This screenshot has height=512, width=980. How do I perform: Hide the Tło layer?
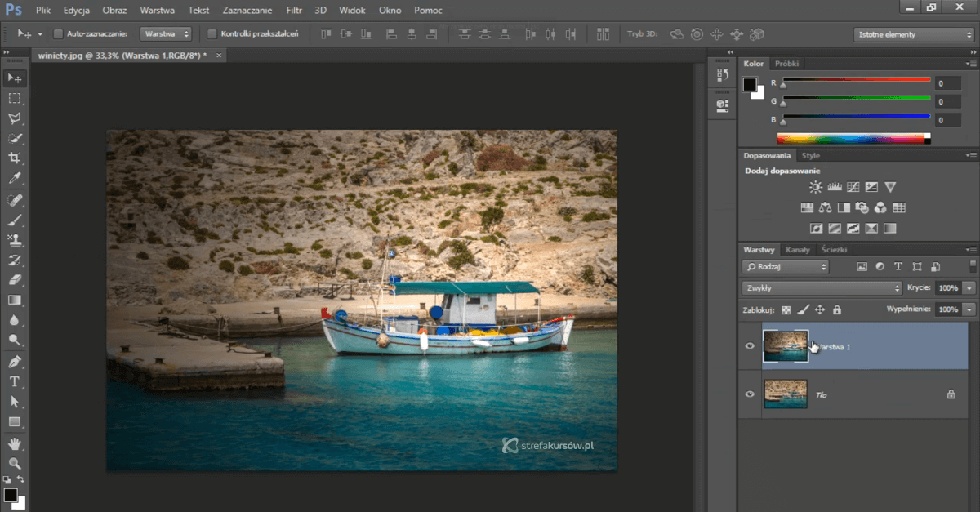click(x=750, y=394)
